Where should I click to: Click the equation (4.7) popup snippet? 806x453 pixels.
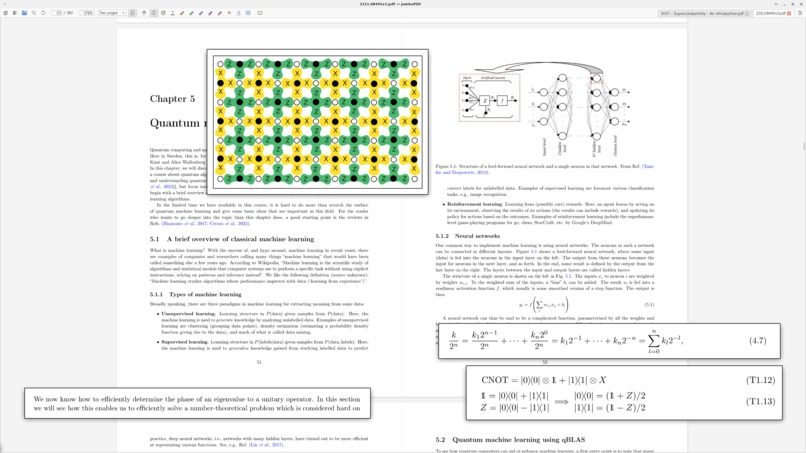click(609, 341)
